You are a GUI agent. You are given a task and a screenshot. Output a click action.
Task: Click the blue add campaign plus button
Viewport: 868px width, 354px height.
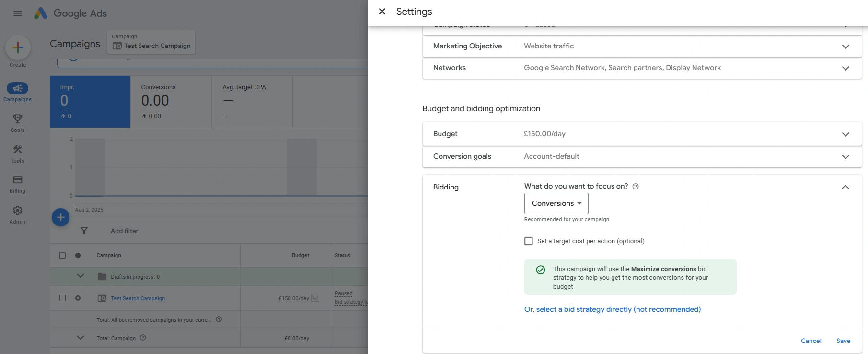click(60, 217)
